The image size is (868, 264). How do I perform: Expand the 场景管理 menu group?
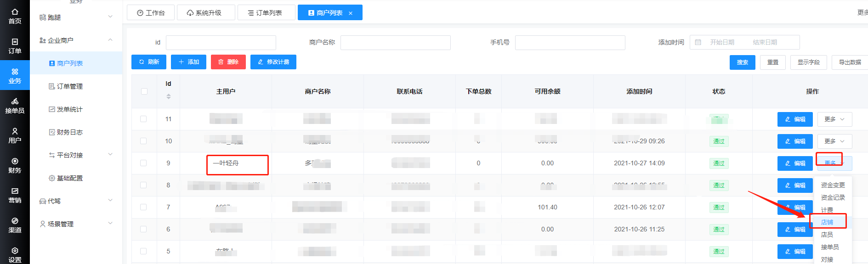[76, 224]
